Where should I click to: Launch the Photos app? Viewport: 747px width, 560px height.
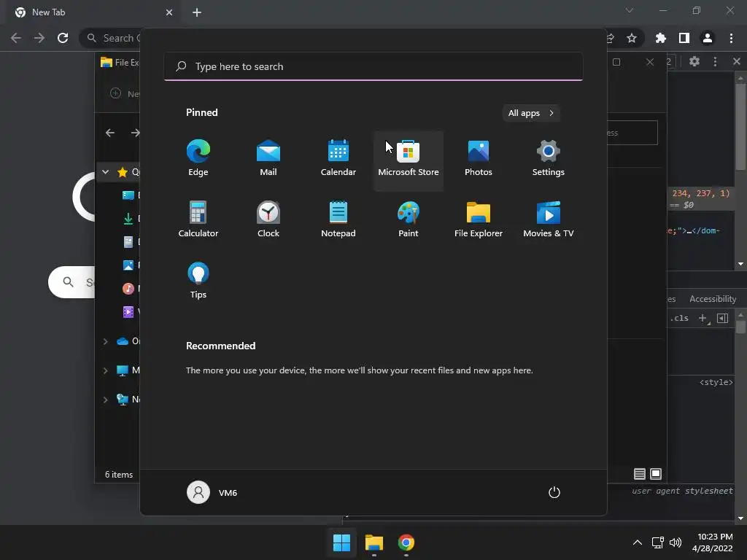[x=479, y=160]
